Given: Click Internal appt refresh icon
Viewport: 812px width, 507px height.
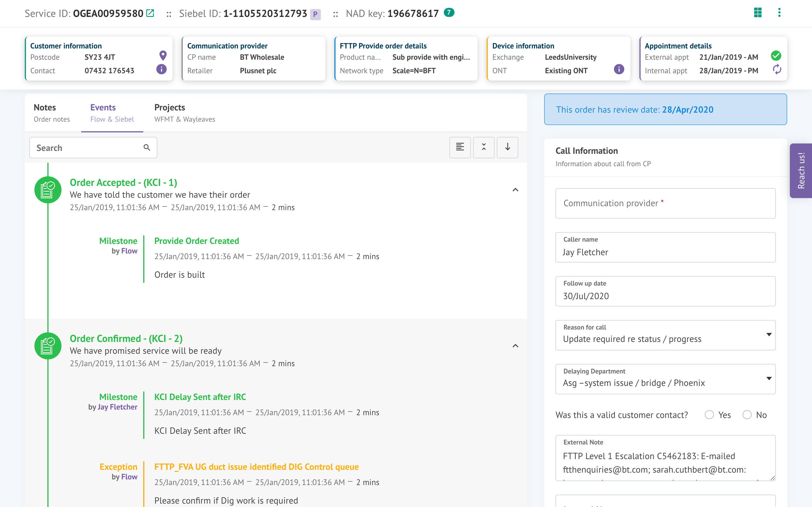Looking at the screenshot, I should click(777, 70).
